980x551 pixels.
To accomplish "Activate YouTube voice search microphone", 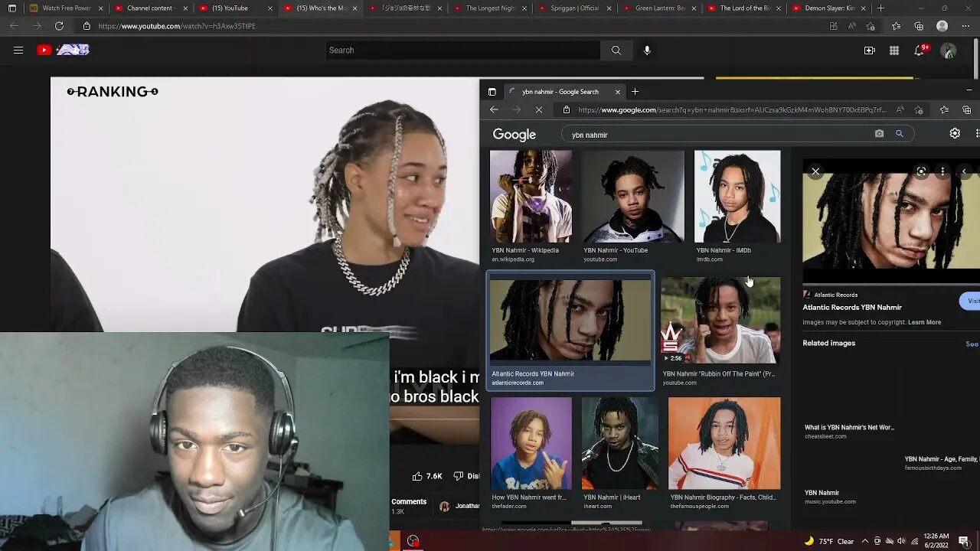I will 647,51.
